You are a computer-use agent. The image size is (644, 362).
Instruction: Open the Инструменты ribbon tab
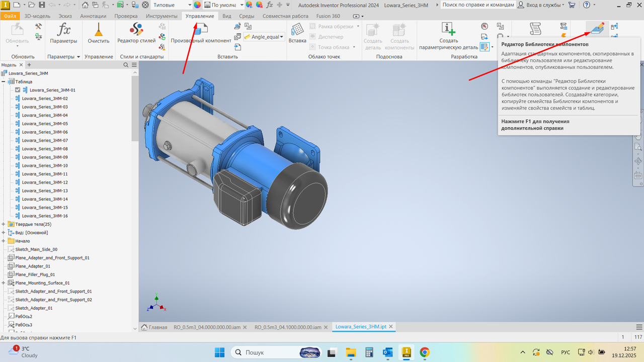(x=162, y=16)
